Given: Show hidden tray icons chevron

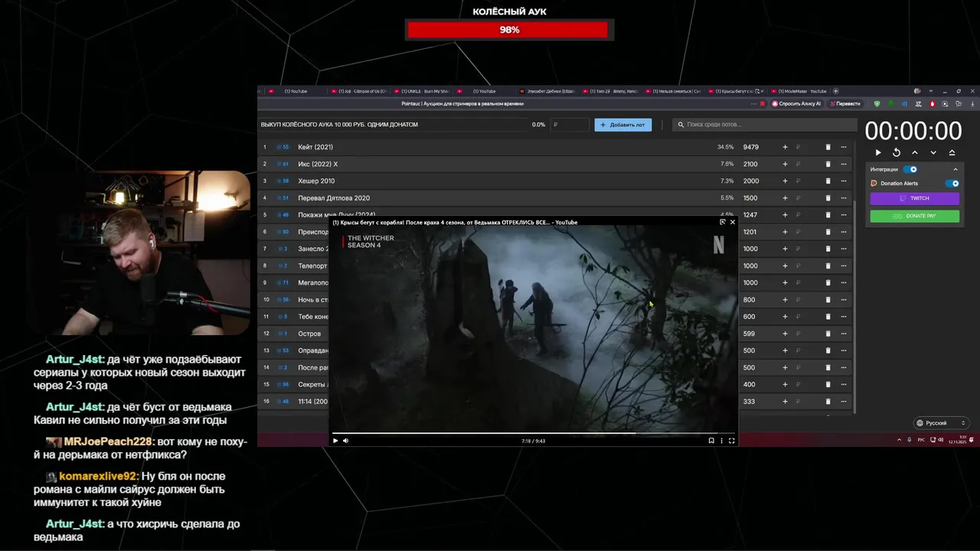Looking at the screenshot, I should pyautogui.click(x=899, y=440).
